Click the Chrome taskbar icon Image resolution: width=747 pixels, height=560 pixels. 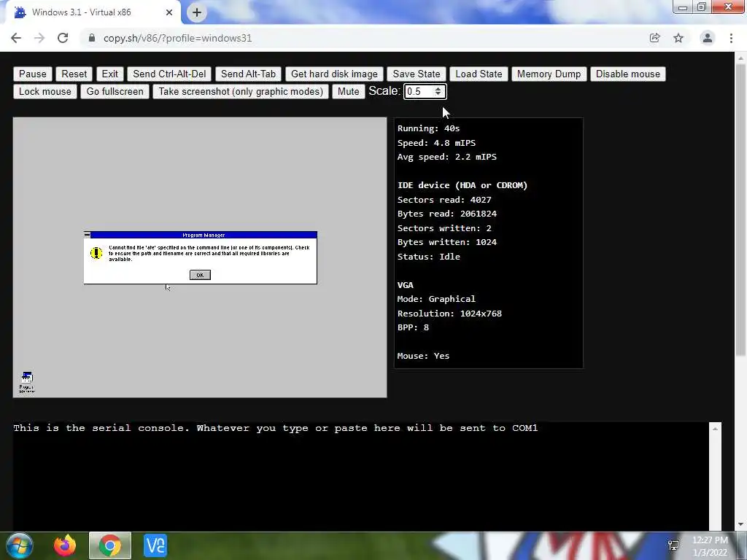110,545
